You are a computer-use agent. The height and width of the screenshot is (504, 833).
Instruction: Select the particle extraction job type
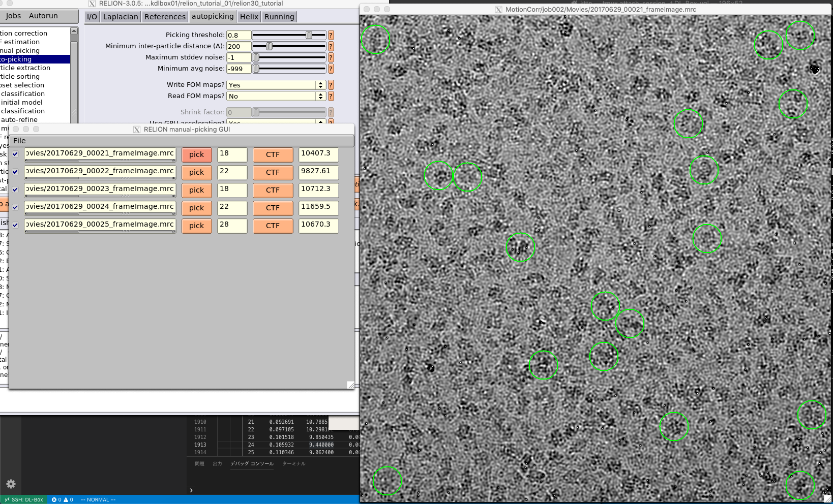[25, 68]
